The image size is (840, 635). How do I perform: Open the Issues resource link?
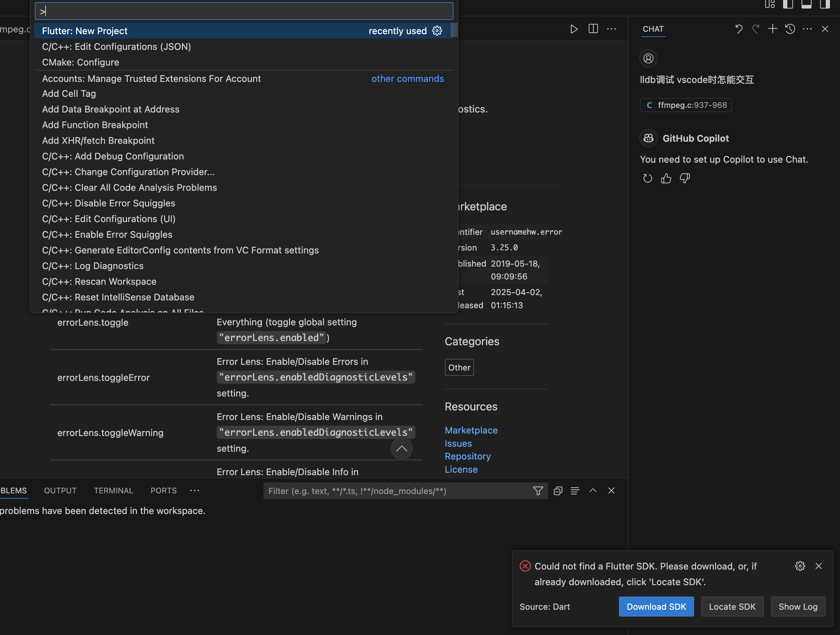pos(458,443)
